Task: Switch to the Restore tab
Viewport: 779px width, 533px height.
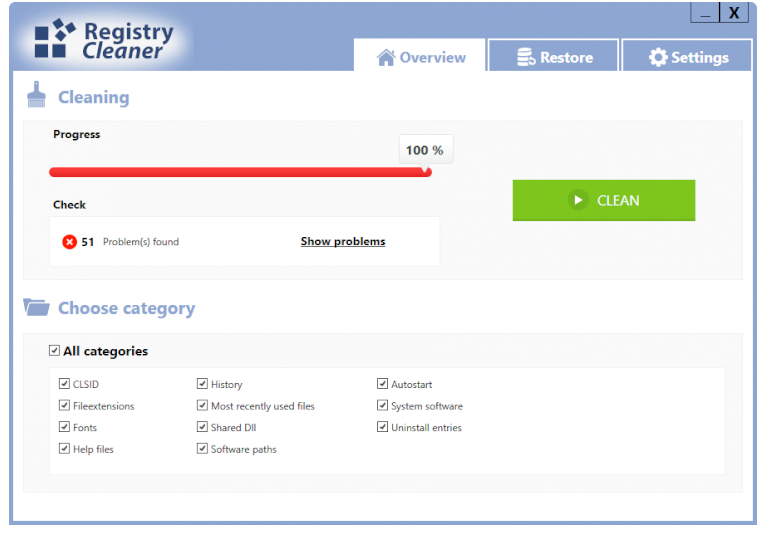Action: 554,57
